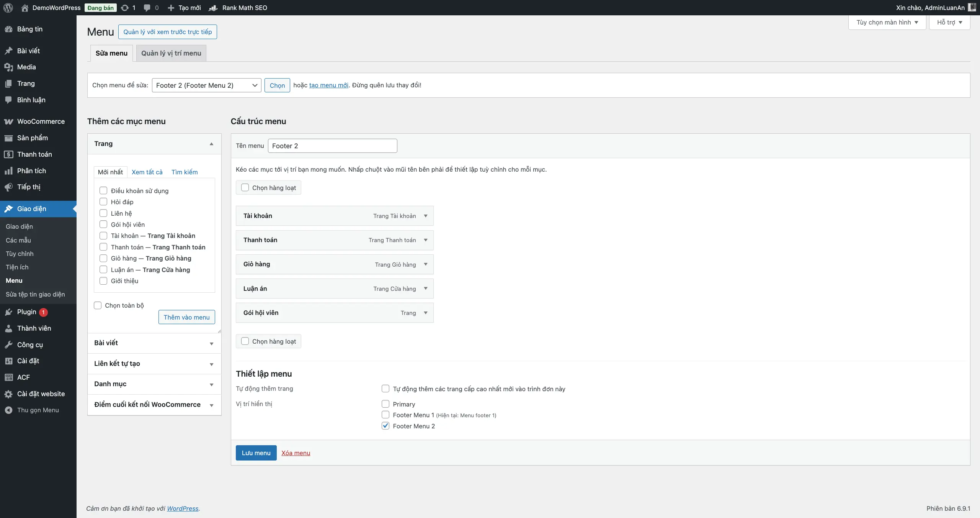Open Rank Math SEO from admin bar

(245, 8)
